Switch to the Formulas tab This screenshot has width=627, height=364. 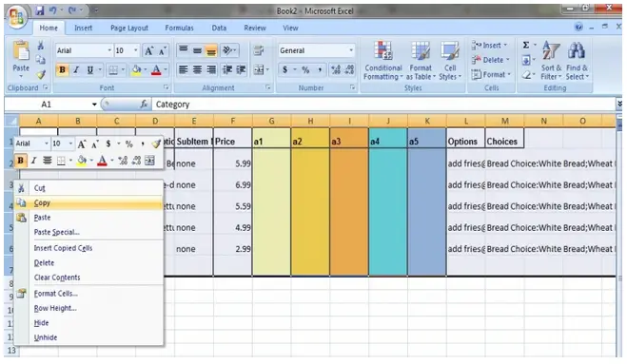point(179,28)
